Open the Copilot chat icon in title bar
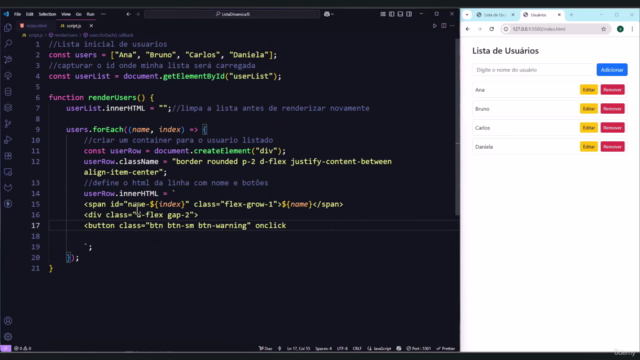This screenshot has width=640, height=360. (x=327, y=14)
